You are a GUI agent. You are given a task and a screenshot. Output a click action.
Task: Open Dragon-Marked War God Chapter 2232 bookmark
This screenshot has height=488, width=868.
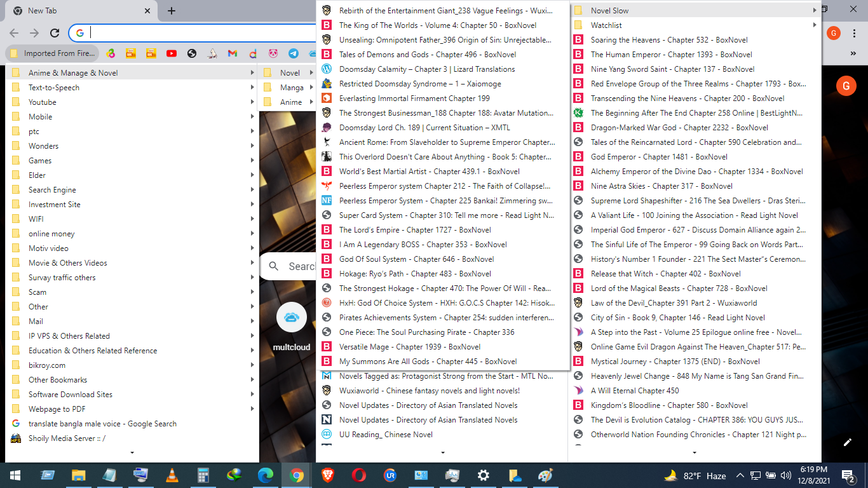(695, 128)
